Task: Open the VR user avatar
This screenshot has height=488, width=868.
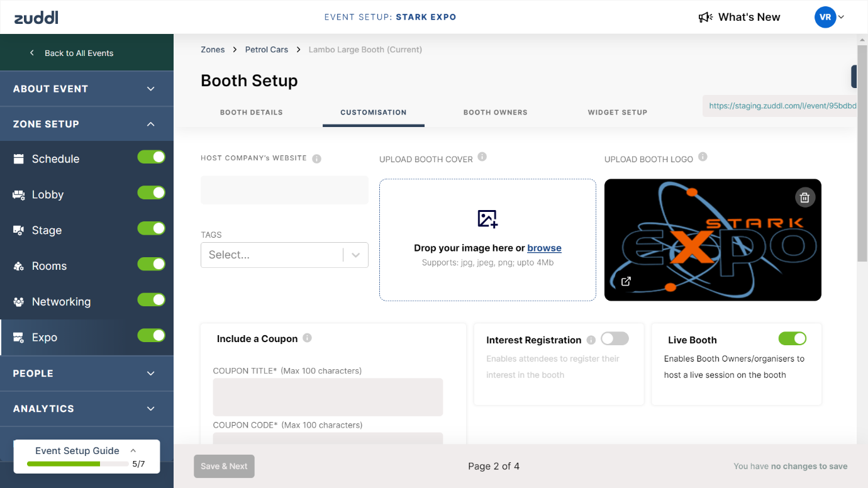Action: pyautogui.click(x=825, y=17)
